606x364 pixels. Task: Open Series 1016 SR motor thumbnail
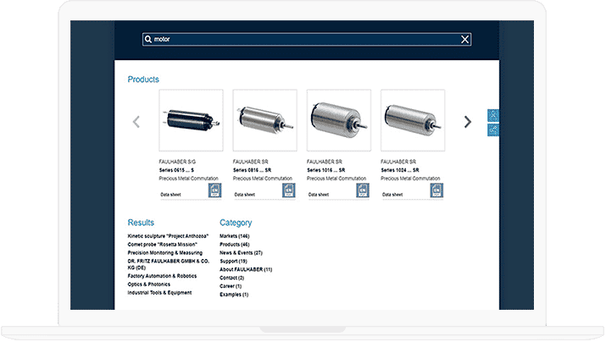point(338,120)
